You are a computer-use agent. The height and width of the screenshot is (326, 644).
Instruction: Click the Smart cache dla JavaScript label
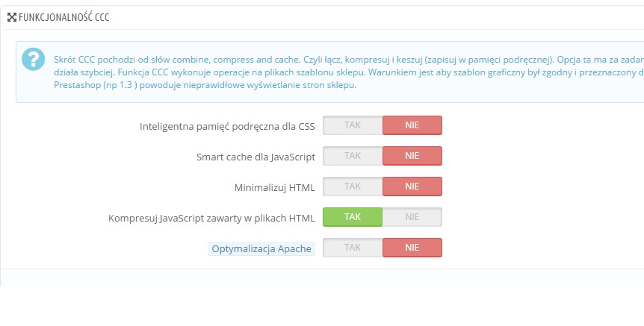tap(256, 157)
